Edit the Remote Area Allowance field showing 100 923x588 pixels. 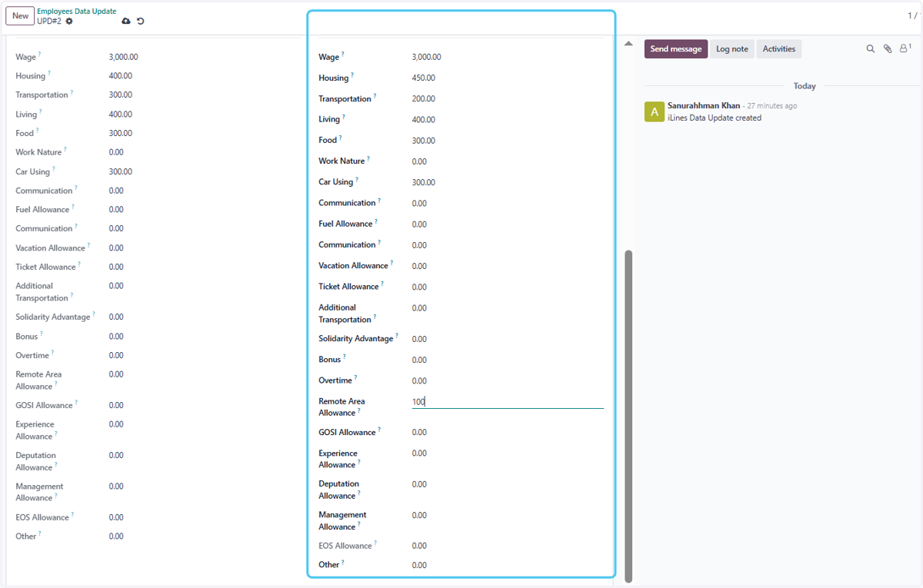point(508,401)
